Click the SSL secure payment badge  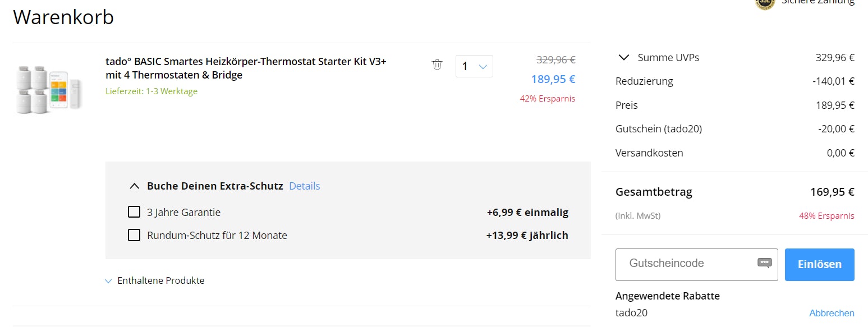(764, 3)
